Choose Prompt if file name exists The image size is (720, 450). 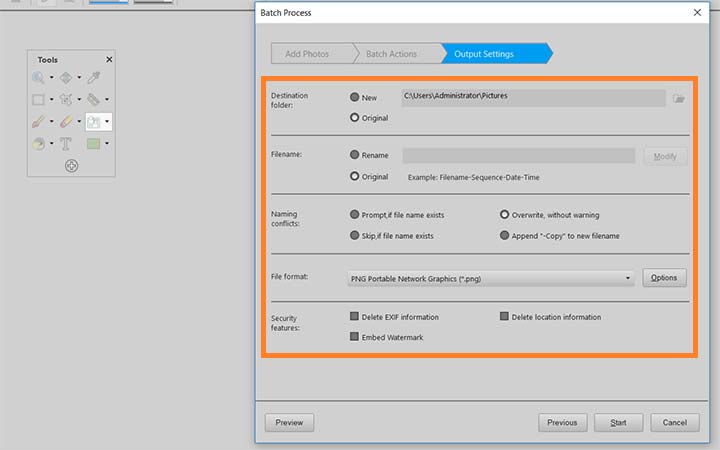coord(354,214)
